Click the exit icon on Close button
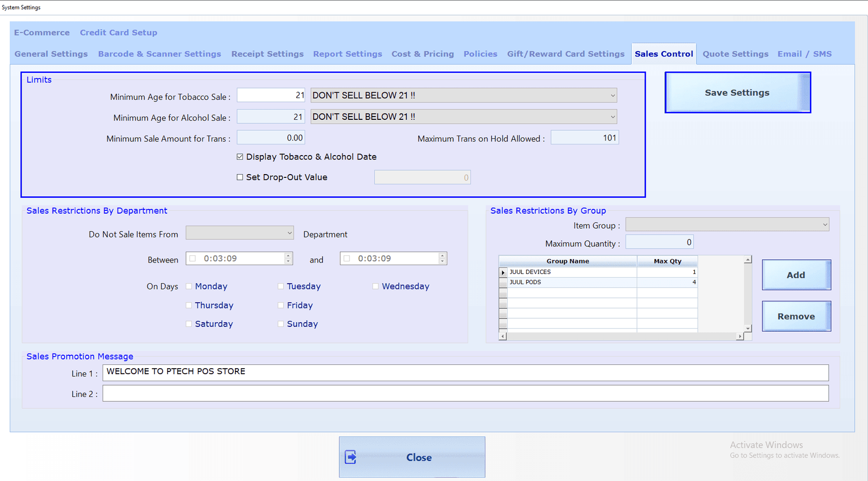This screenshot has width=868, height=481. [x=351, y=457]
